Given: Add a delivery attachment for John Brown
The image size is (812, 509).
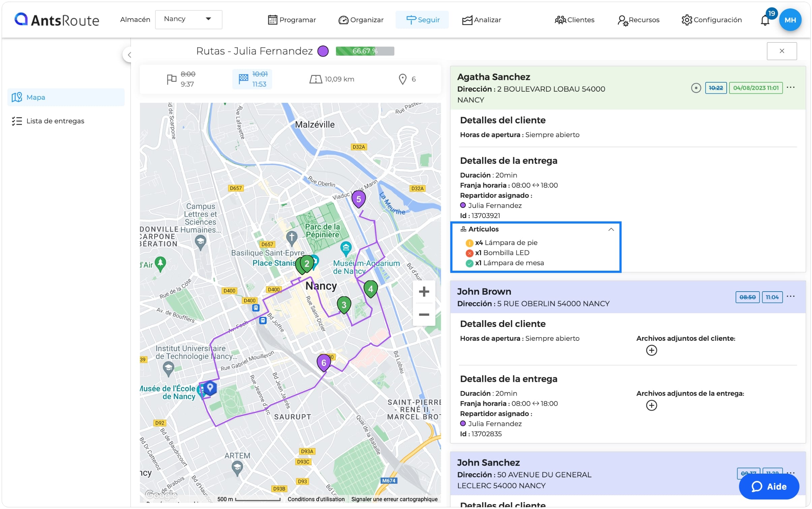Looking at the screenshot, I should [651, 405].
